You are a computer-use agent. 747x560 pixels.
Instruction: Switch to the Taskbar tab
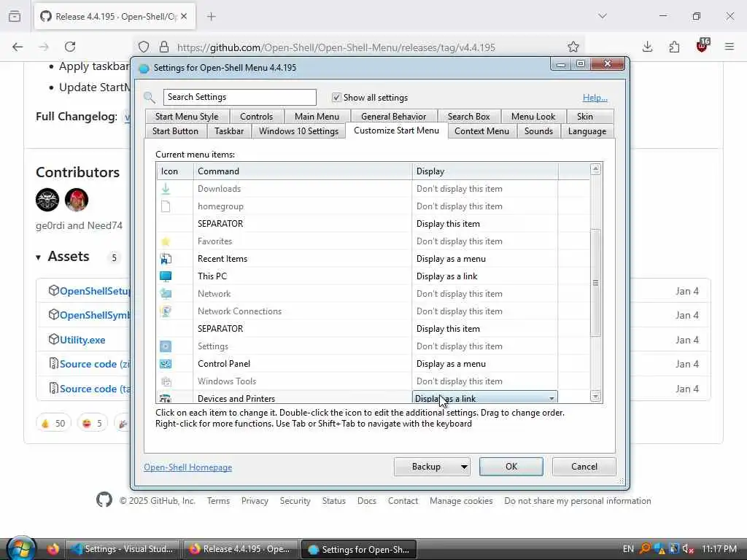click(x=229, y=131)
